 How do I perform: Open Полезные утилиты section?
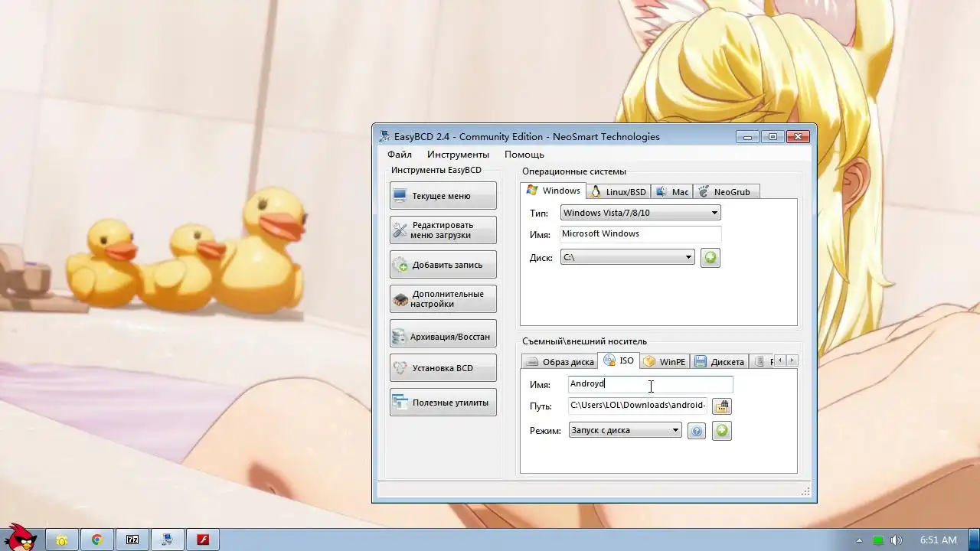443,403
